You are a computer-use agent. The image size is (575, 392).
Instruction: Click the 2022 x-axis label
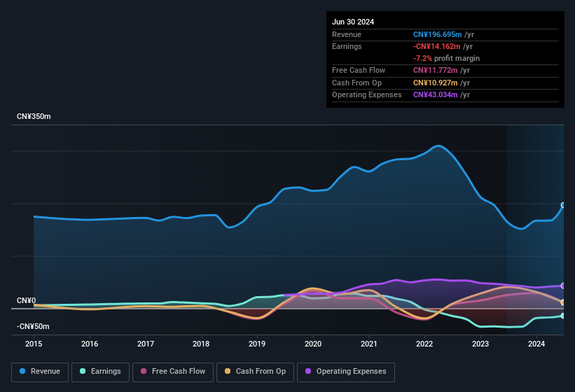point(424,344)
